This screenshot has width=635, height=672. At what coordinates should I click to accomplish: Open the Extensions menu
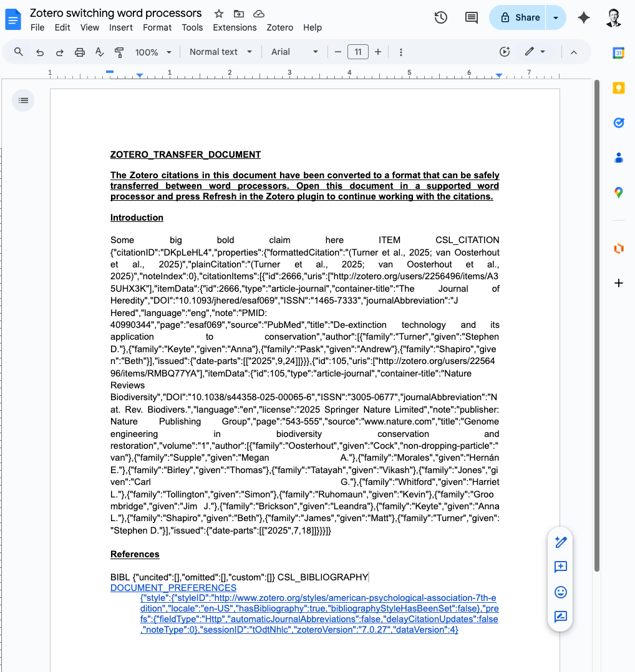[235, 27]
